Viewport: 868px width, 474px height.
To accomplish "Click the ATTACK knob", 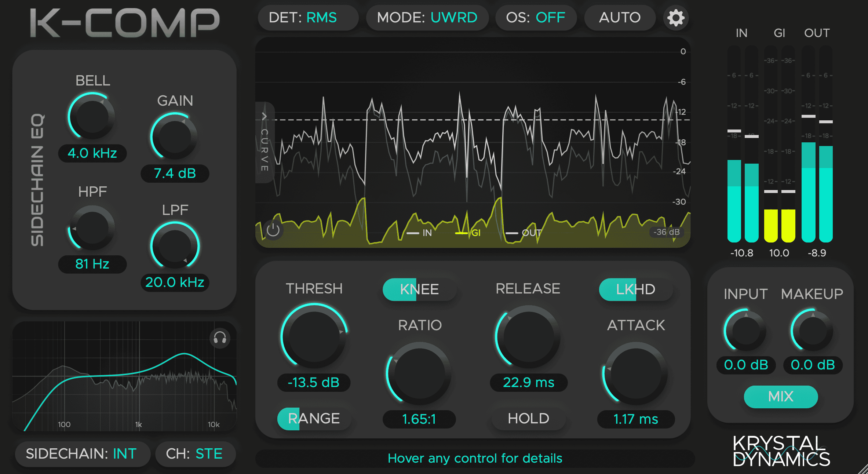I will coord(636,373).
